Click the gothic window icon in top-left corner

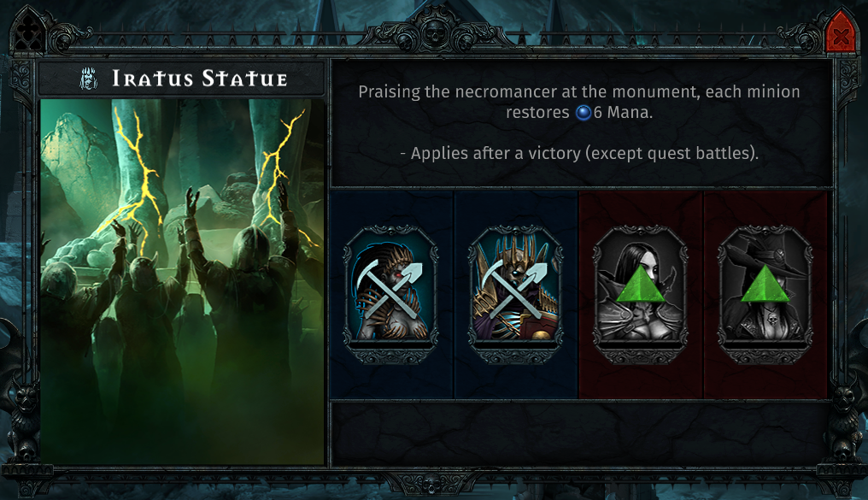27,33
